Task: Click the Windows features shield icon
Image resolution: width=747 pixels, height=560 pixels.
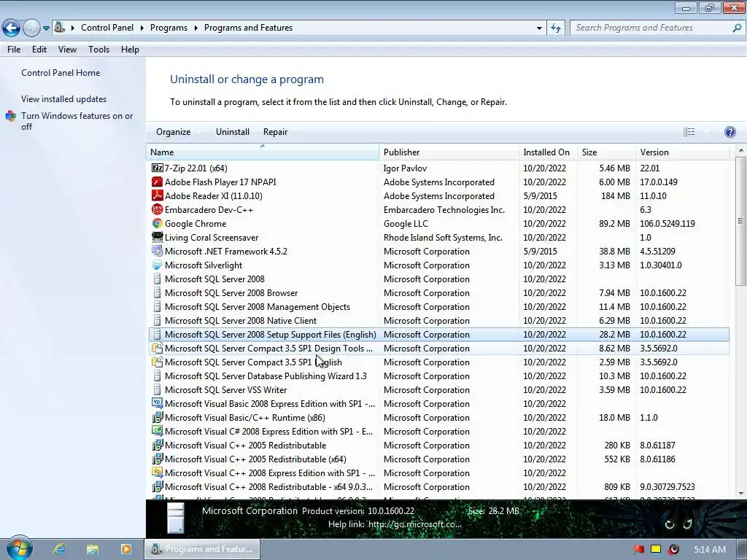Action: [10, 116]
